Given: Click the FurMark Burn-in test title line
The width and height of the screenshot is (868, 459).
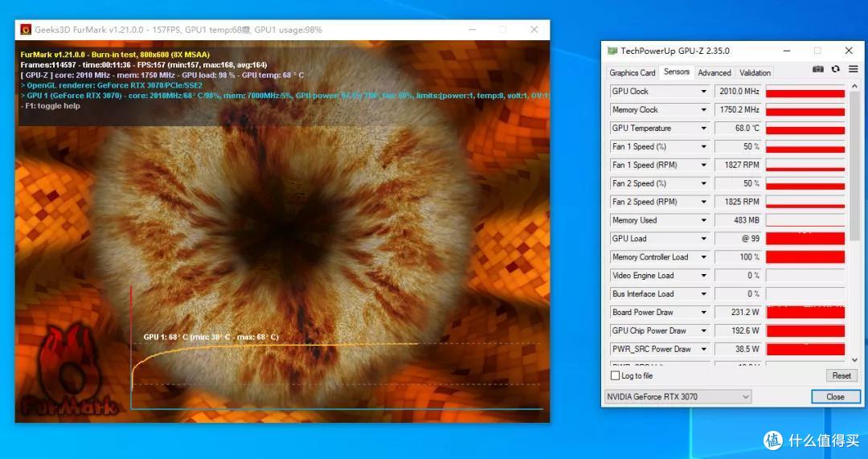Looking at the screenshot, I should (115, 55).
